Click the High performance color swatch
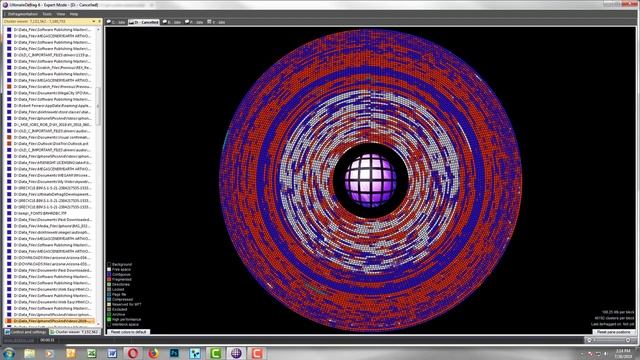Screen dimensions: 640x360 pos(109,319)
